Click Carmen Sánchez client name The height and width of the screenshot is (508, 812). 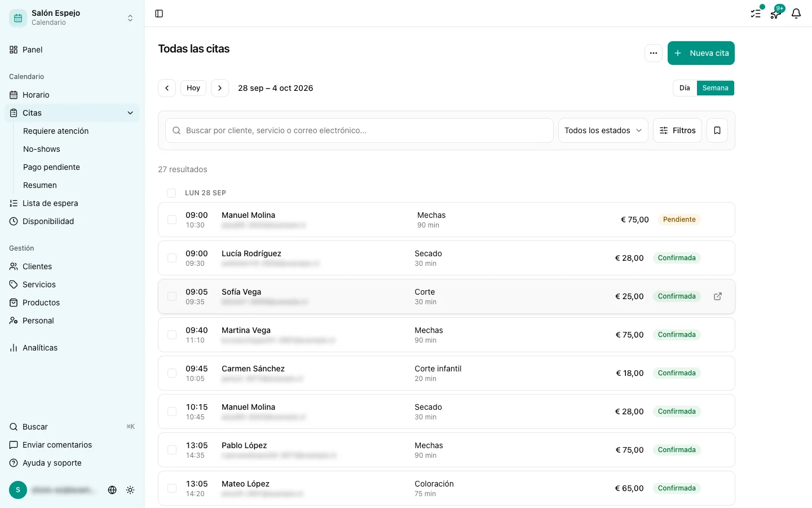tap(253, 369)
